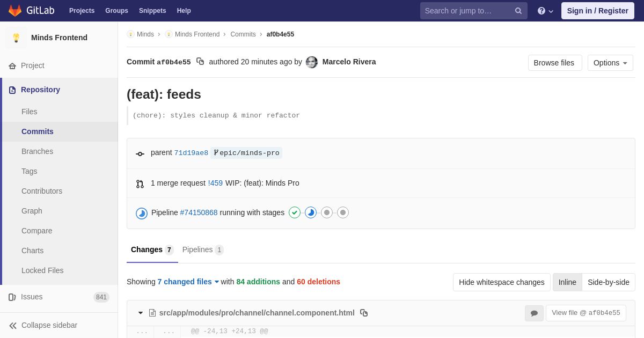Expand the 7 changed files list
The height and width of the screenshot is (338, 644).
coord(188,282)
